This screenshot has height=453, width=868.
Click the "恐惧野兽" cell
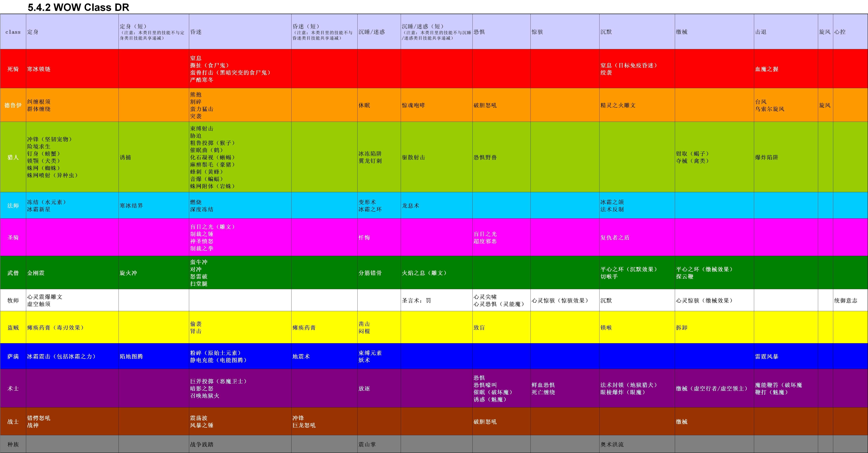click(501, 157)
